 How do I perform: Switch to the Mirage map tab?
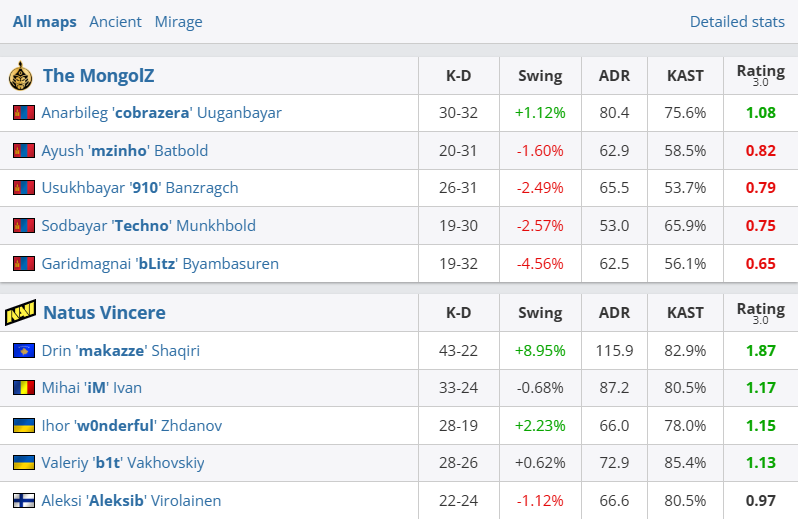[179, 21]
